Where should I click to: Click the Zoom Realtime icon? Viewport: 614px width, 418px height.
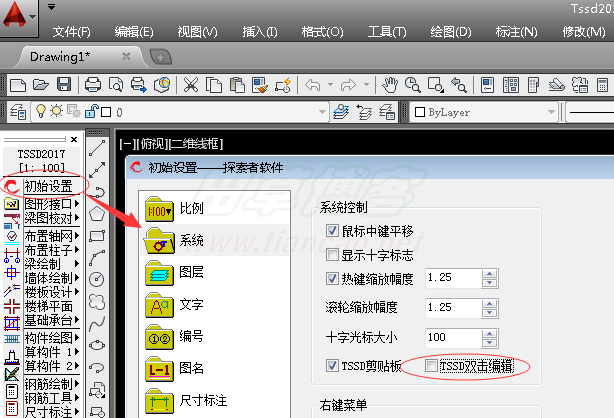[x=413, y=85]
